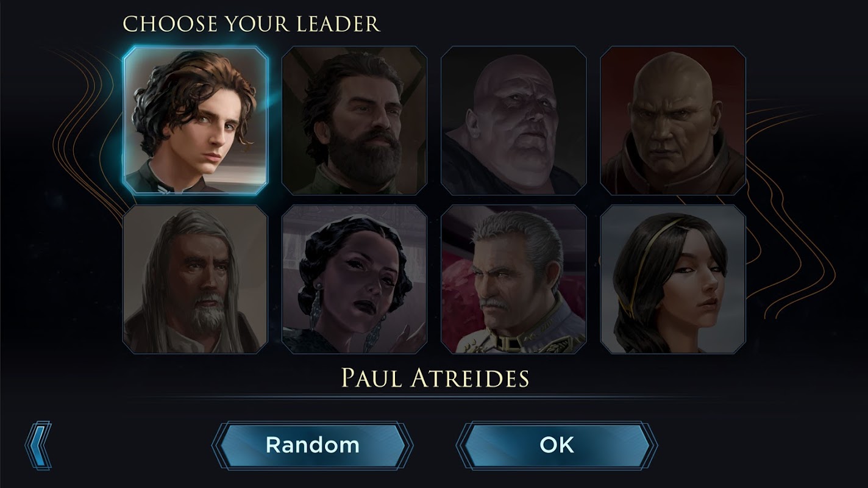Select the second portrait in the top row
Viewport: 868px width, 488px height.
coord(355,121)
